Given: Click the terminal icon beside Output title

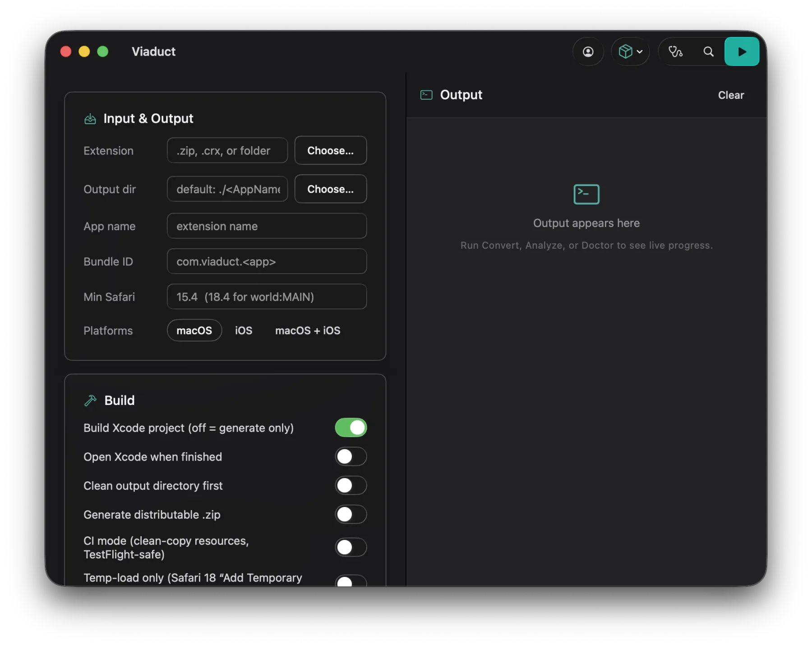Looking at the screenshot, I should point(426,95).
